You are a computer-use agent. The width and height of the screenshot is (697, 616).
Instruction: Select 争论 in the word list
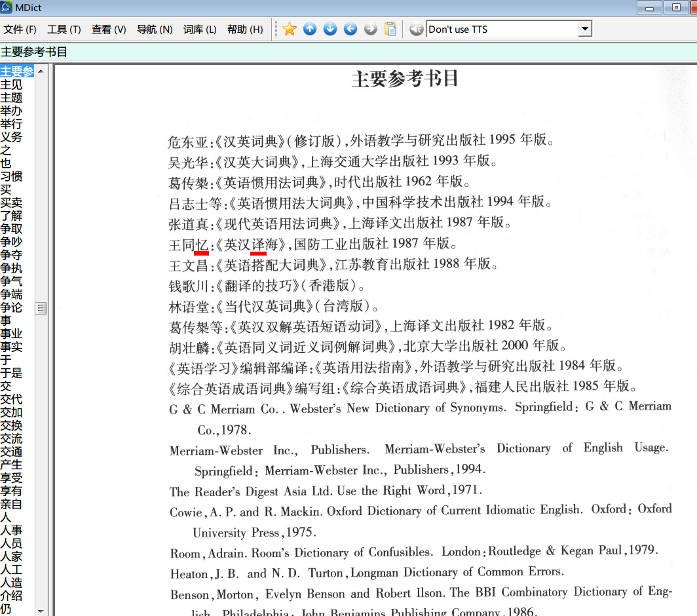coord(11,307)
